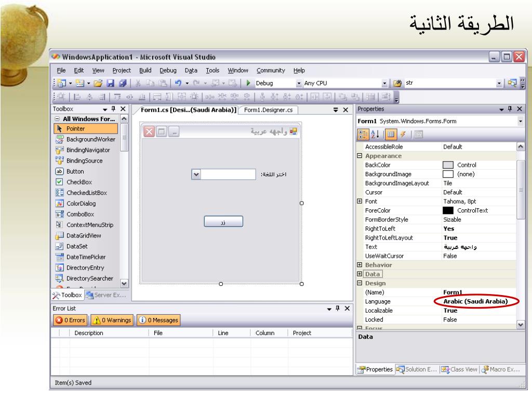532x399 pixels.
Task: Switch Properties to Categorized view
Action: pos(363,135)
